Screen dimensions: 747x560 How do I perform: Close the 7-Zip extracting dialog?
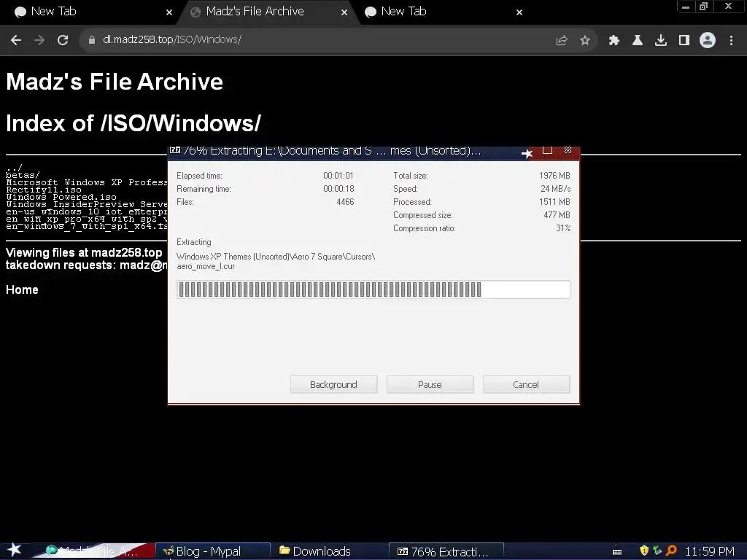tap(568, 150)
